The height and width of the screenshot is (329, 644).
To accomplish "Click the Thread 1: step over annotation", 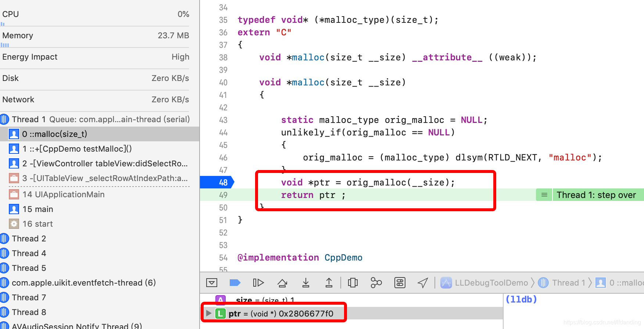I will (596, 195).
